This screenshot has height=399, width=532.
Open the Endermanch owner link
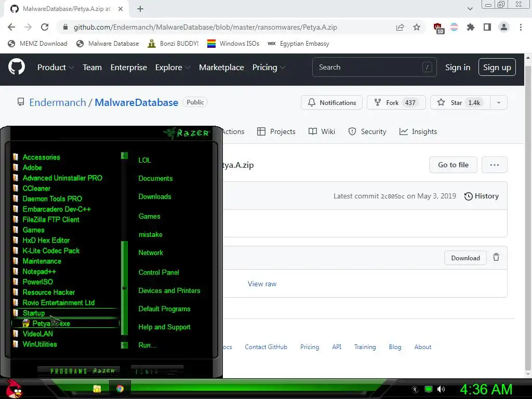pos(57,102)
